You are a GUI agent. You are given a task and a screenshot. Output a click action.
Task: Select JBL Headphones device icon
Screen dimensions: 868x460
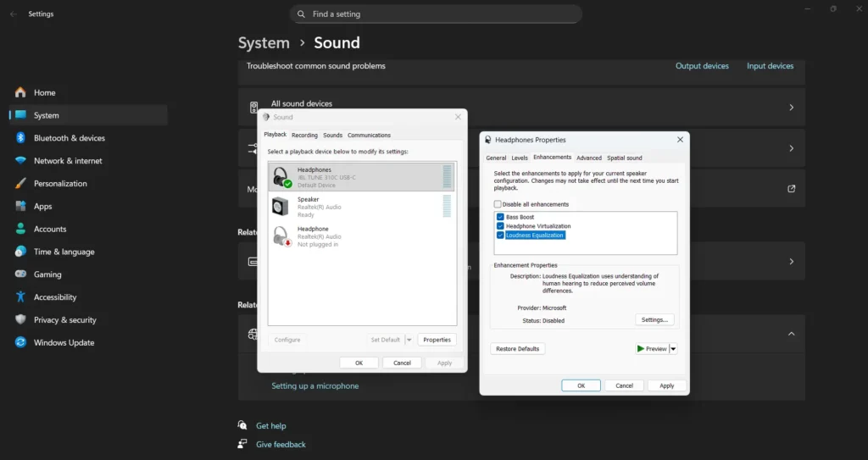pos(281,177)
